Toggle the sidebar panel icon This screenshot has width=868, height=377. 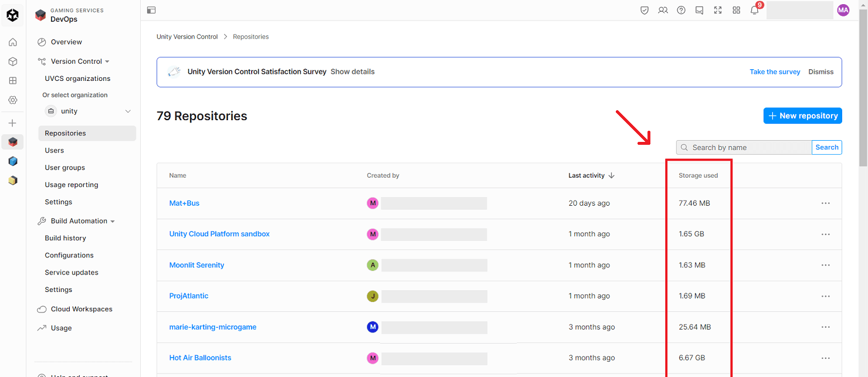click(151, 10)
